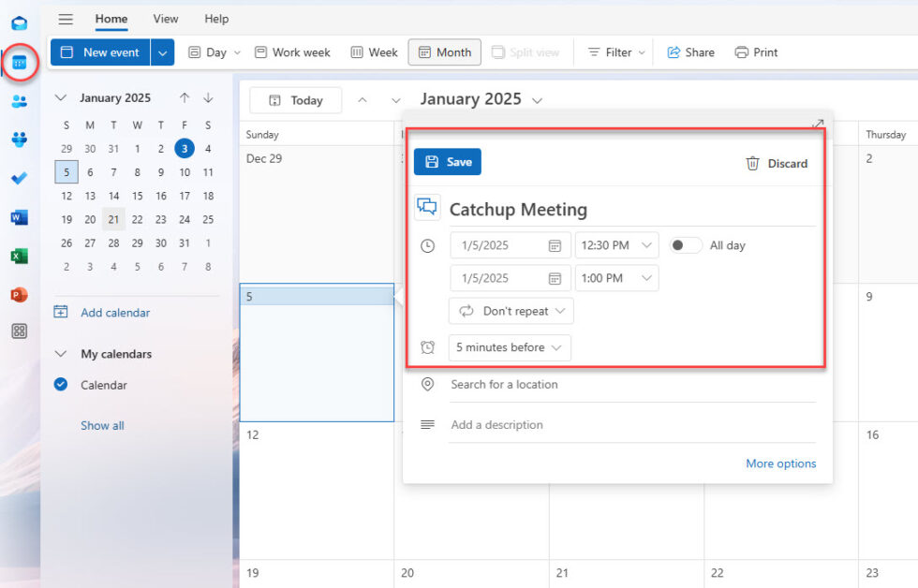Expand January 2025 main calendar header dropdown
This screenshot has width=918, height=588.
pyautogui.click(x=537, y=100)
